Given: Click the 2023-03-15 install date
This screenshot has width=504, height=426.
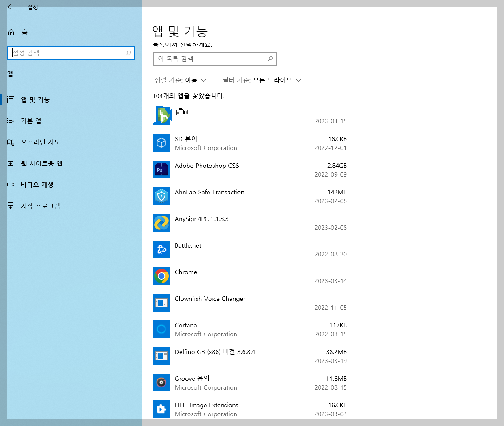Looking at the screenshot, I should [x=331, y=121].
